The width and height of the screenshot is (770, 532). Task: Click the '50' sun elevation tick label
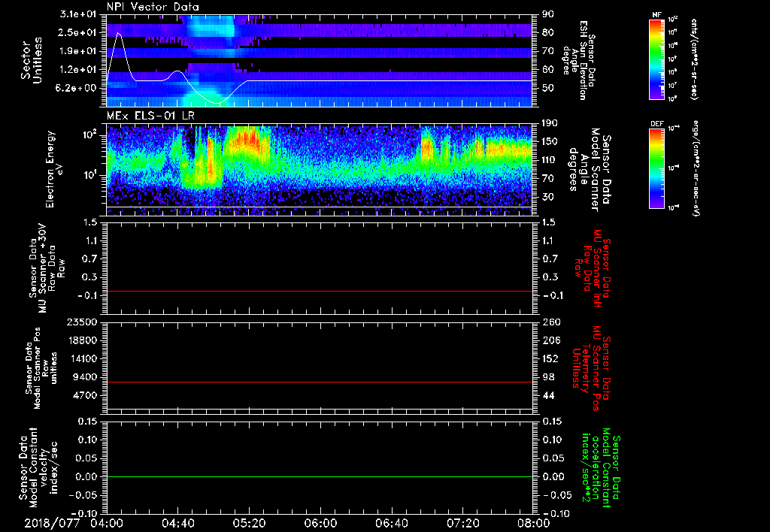pyautogui.click(x=547, y=88)
